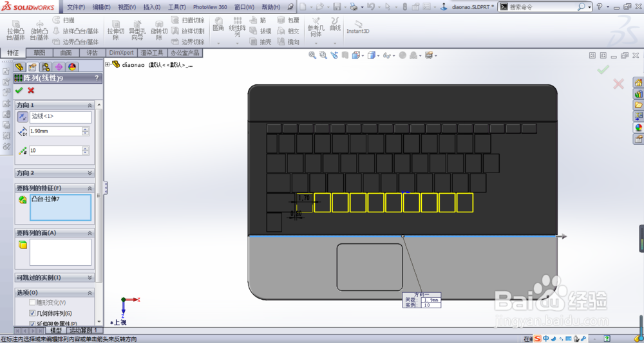Collapse the 选项(O) section

point(90,293)
